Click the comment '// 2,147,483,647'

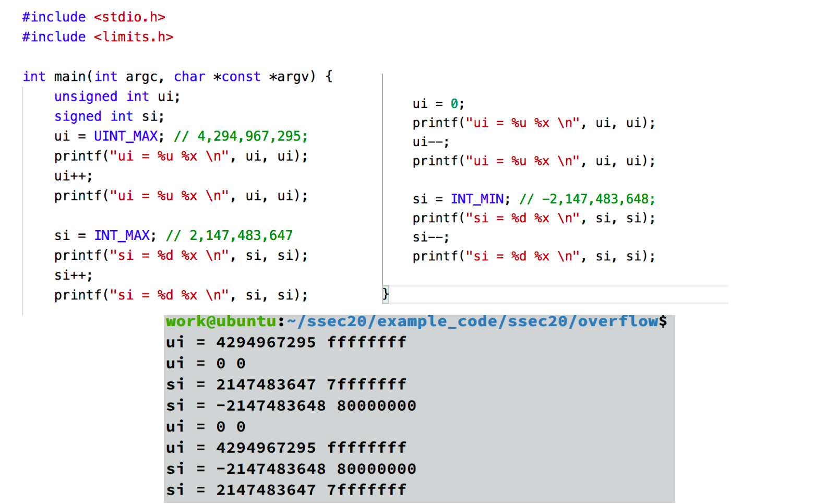coord(229,235)
